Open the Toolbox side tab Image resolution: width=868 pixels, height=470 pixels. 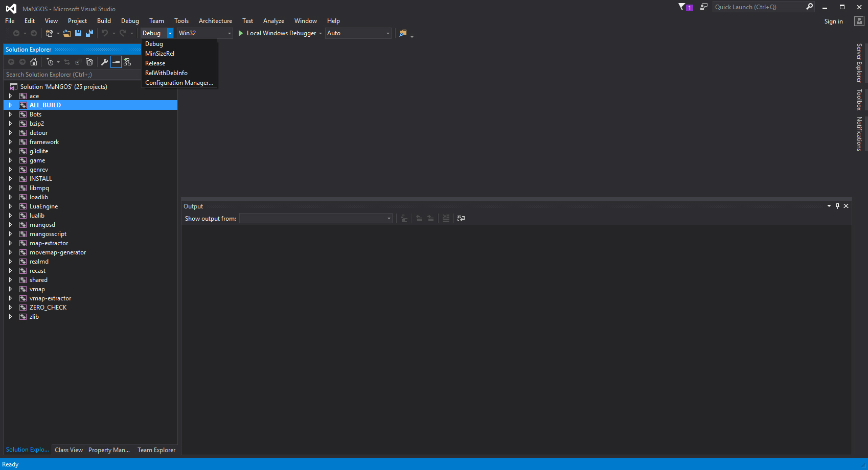[x=859, y=100]
